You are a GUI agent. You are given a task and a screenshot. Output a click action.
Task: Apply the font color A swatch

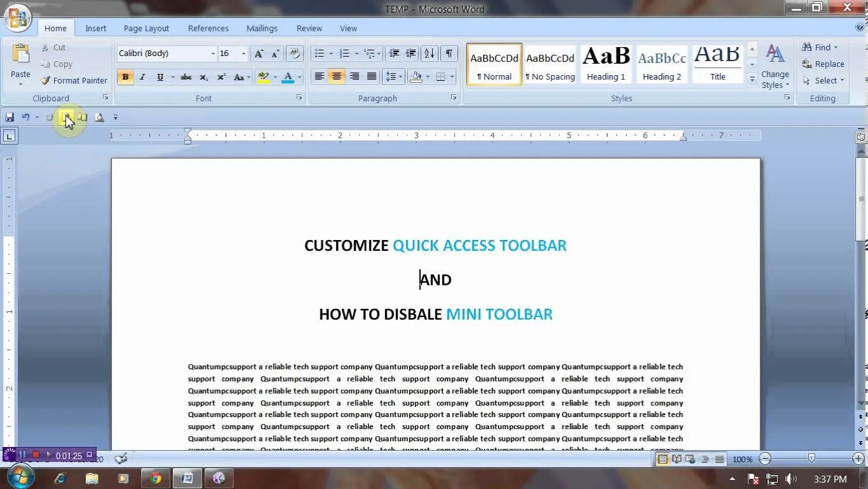(x=288, y=77)
